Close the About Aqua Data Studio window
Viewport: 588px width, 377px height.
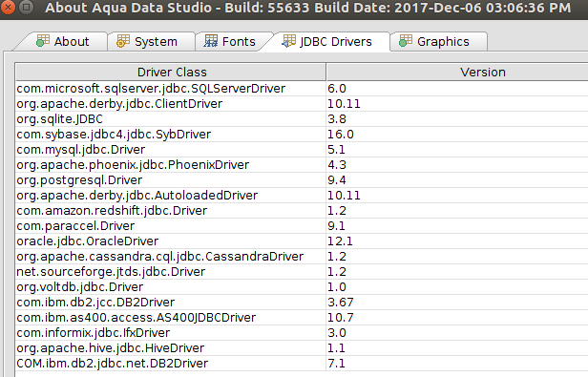[x=8, y=7]
